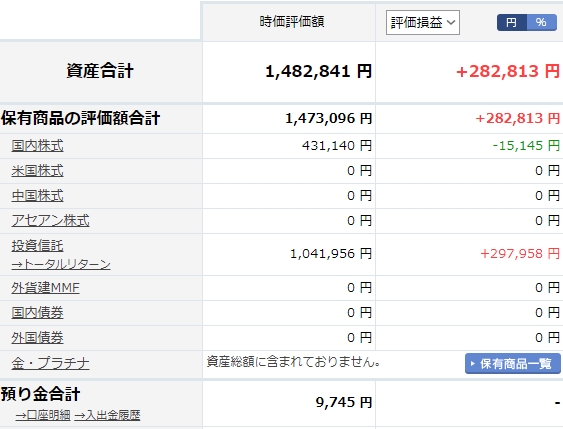Open 国内債券 link
This screenshot has width=563, height=429.
[x=37, y=313]
